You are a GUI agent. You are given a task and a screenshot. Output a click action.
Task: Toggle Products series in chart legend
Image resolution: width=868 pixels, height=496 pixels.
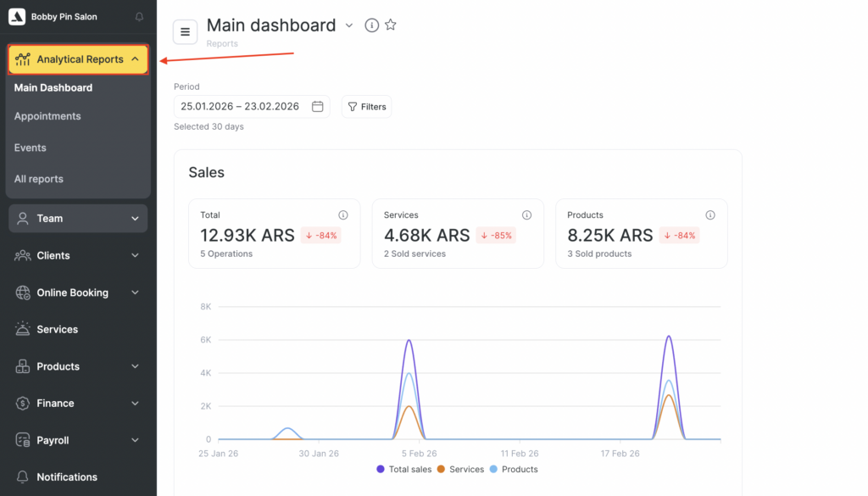click(514, 470)
